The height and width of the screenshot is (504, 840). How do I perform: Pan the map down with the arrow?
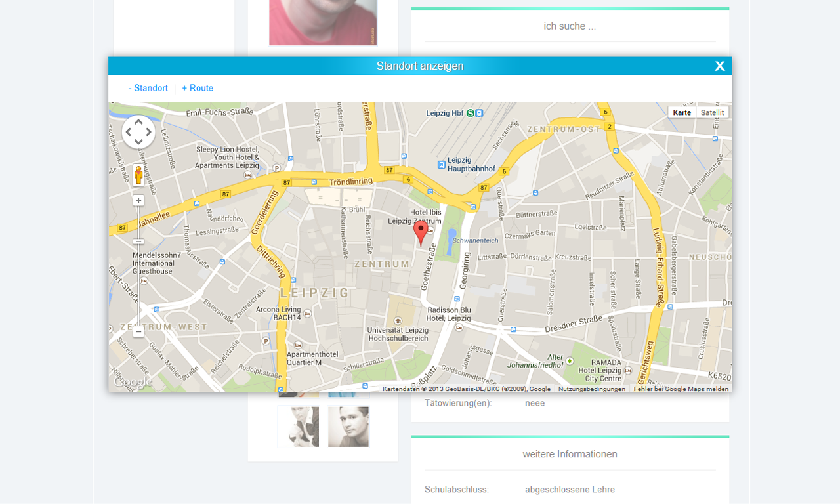click(138, 142)
